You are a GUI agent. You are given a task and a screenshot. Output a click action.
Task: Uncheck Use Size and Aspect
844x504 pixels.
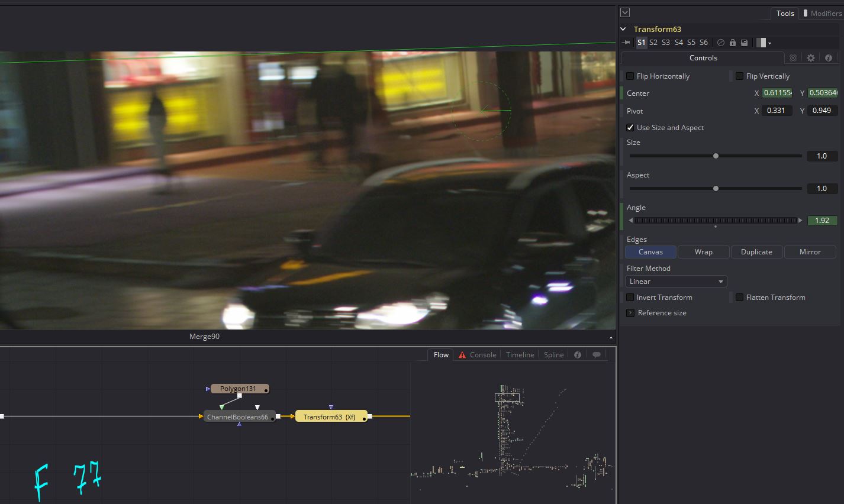click(x=630, y=128)
